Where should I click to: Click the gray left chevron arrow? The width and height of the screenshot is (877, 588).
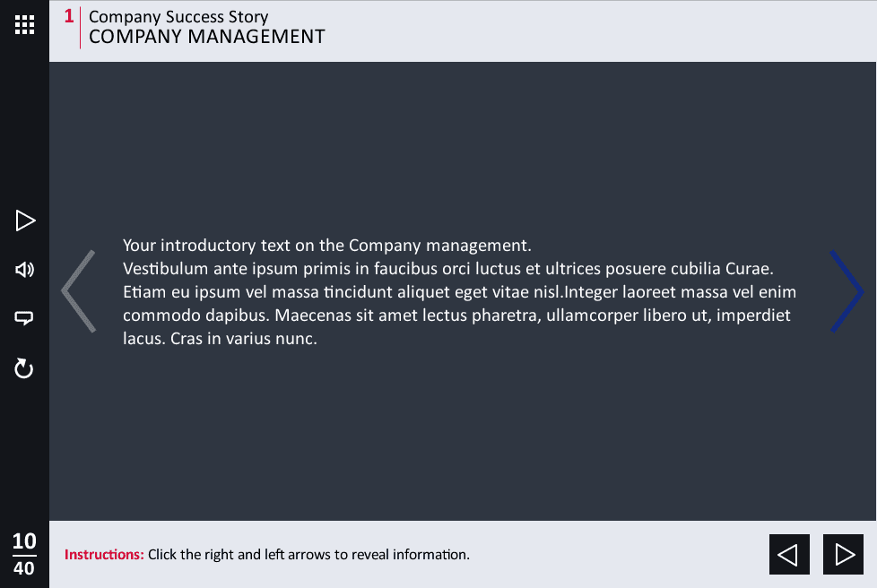tap(78, 291)
